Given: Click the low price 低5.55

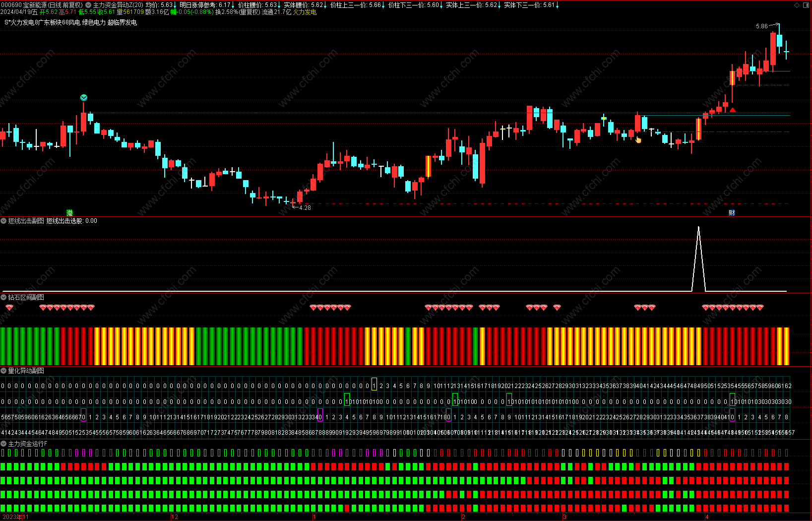Looking at the screenshot, I should click(87, 12).
